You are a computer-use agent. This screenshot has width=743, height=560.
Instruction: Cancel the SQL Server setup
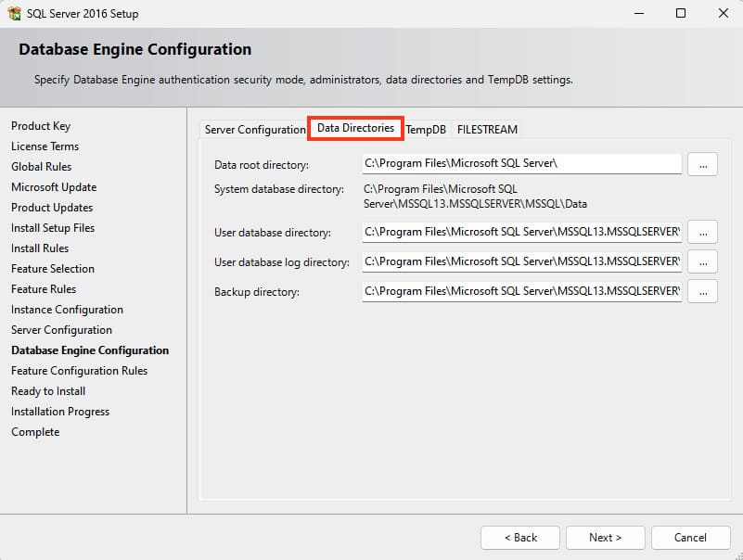(x=690, y=537)
